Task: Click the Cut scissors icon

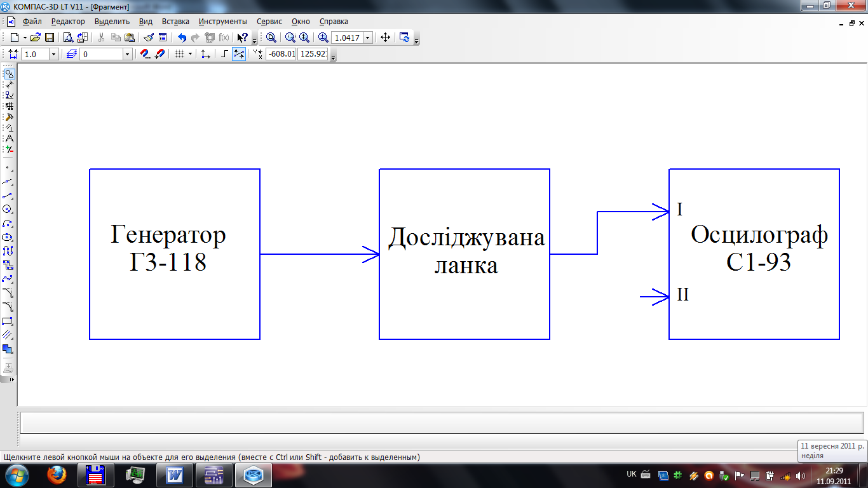Action: [101, 37]
